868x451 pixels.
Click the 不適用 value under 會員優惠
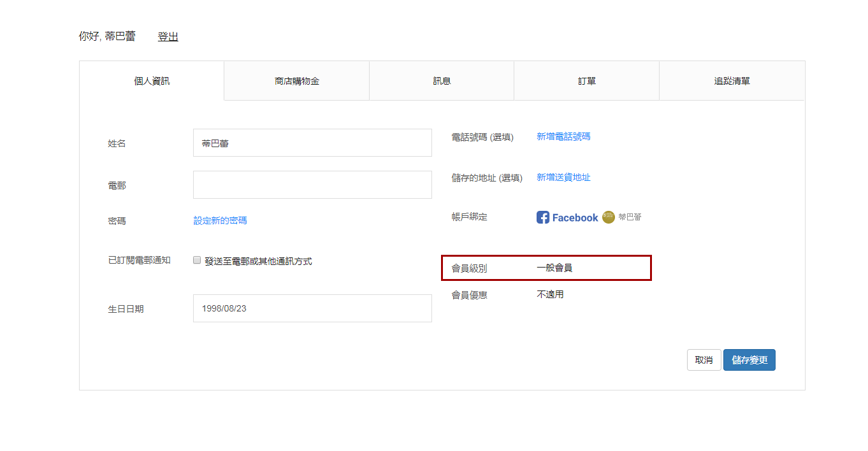coord(550,294)
